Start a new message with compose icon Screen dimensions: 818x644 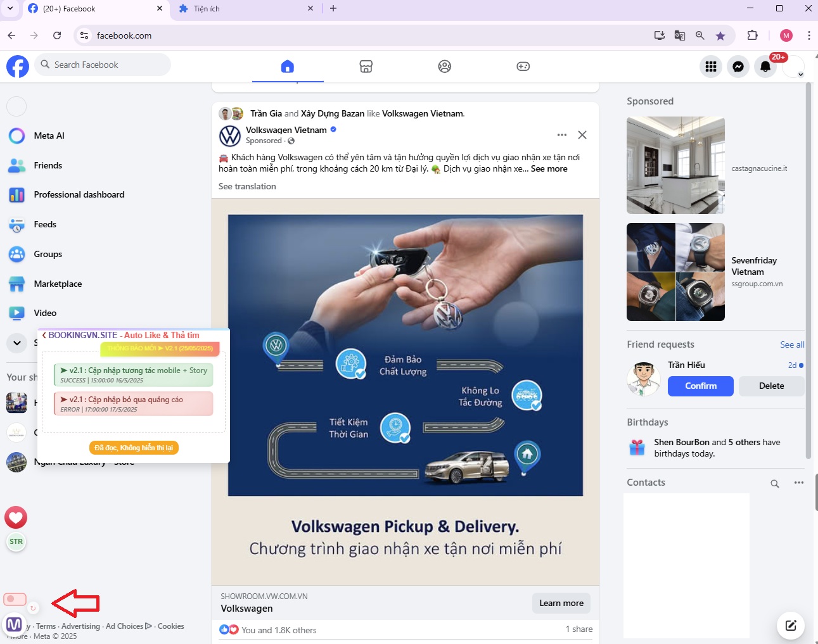pyautogui.click(x=791, y=626)
